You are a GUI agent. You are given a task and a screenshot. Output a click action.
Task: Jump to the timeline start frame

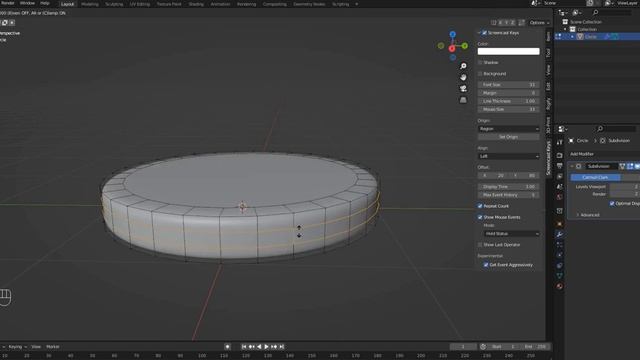pyautogui.click(x=244, y=347)
